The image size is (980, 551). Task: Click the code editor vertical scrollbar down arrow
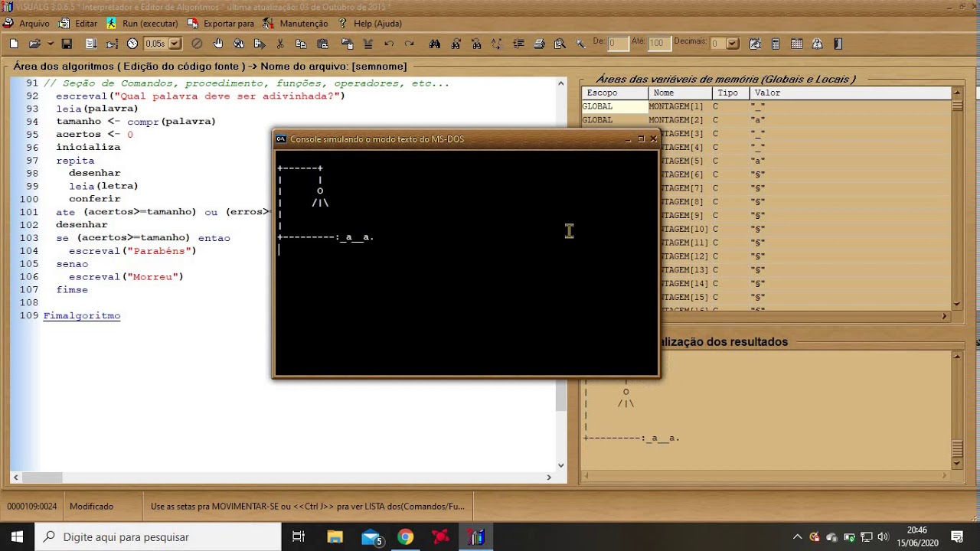tap(561, 465)
